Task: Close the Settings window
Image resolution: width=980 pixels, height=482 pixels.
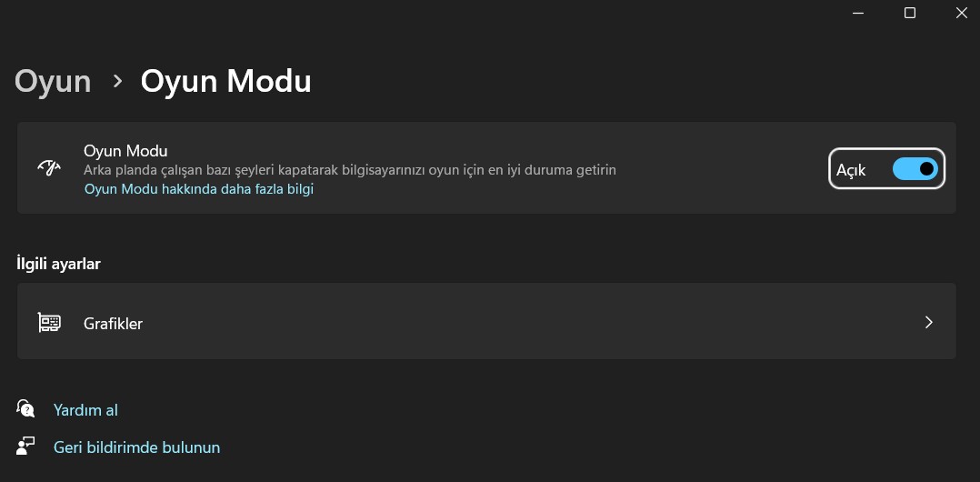Action: click(x=961, y=13)
